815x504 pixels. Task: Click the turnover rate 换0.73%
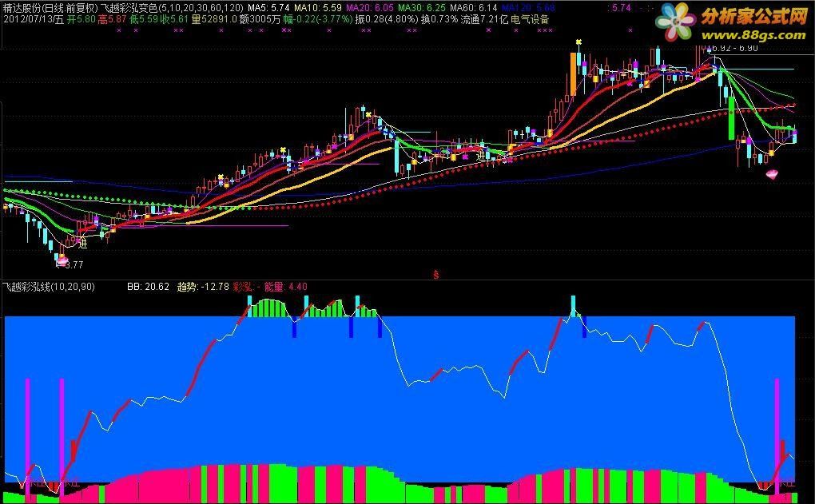click(x=439, y=20)
